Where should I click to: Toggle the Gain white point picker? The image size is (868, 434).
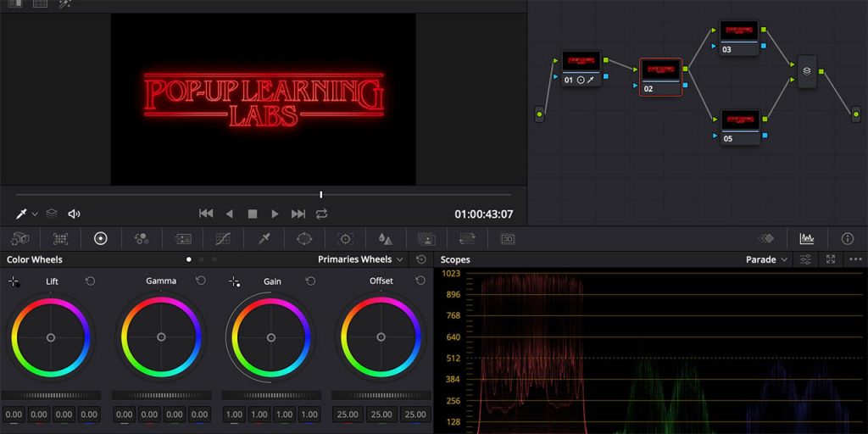tap(234, 281)
